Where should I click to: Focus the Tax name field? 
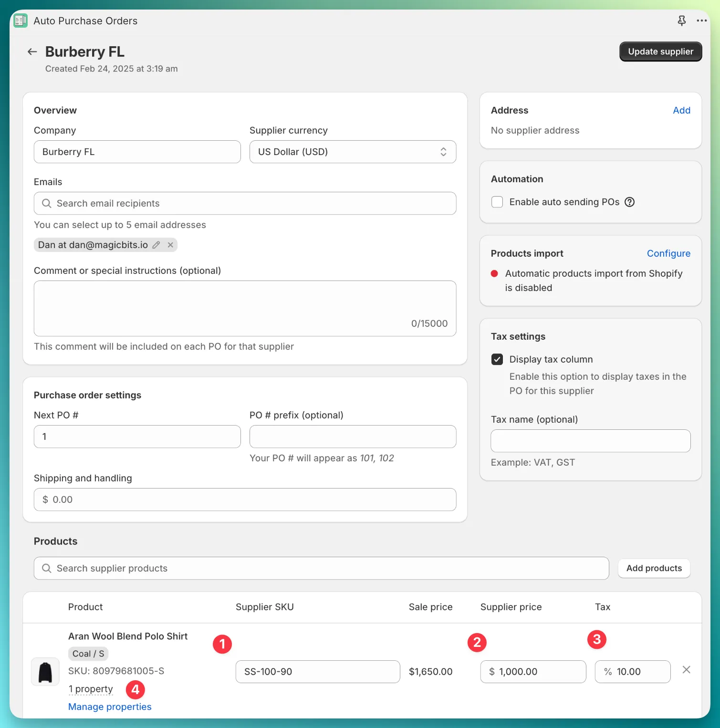coord(590,441)
